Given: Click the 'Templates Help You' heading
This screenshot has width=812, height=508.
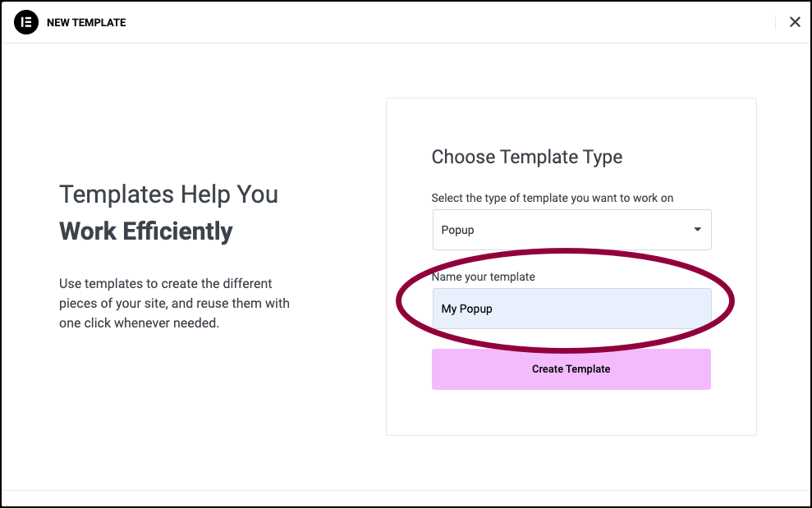Looking at the screenshot, I should click(x=168, y=195).
